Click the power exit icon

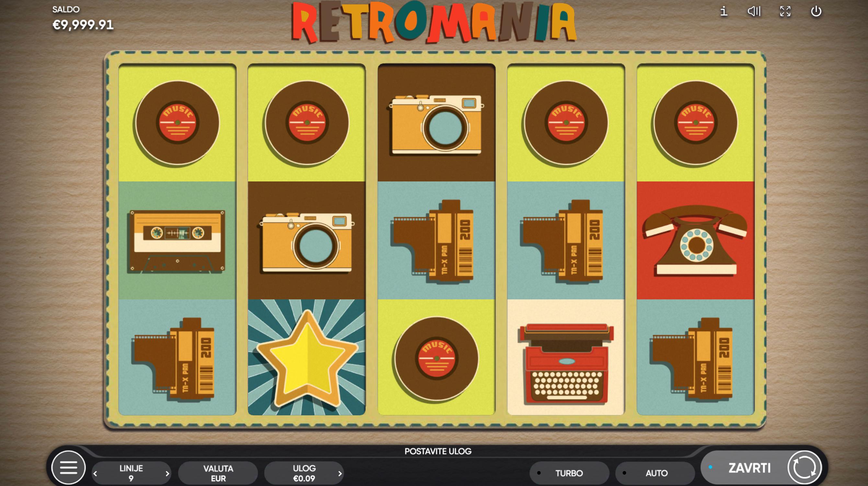point(816,11)
